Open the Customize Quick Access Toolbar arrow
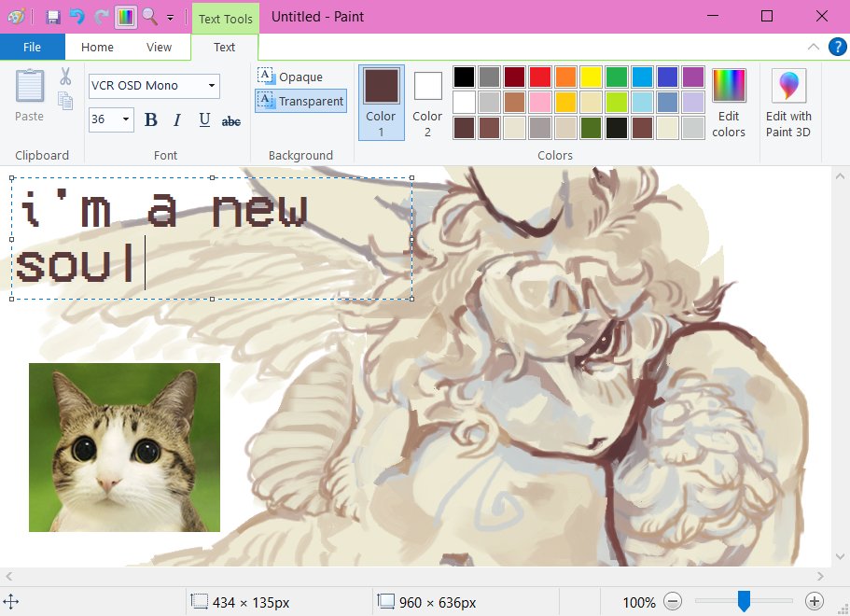The width and height of the screenshot is (850, 616). point(170,18)
